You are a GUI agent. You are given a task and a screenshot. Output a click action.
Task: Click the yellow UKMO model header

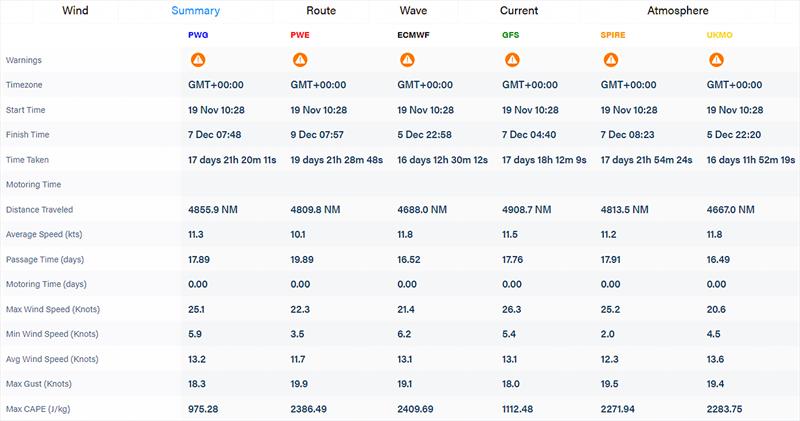pyautogui.click(x=718, y=35)
